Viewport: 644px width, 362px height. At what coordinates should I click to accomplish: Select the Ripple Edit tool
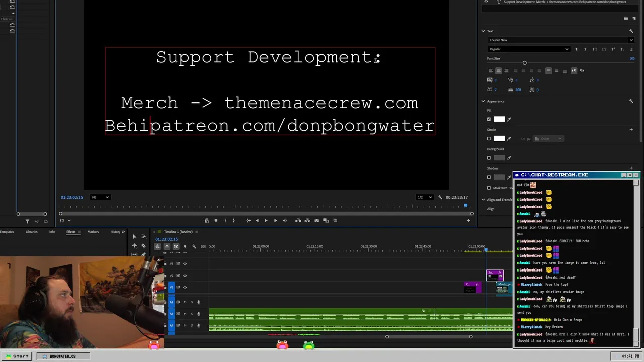[x=134, y=246]
